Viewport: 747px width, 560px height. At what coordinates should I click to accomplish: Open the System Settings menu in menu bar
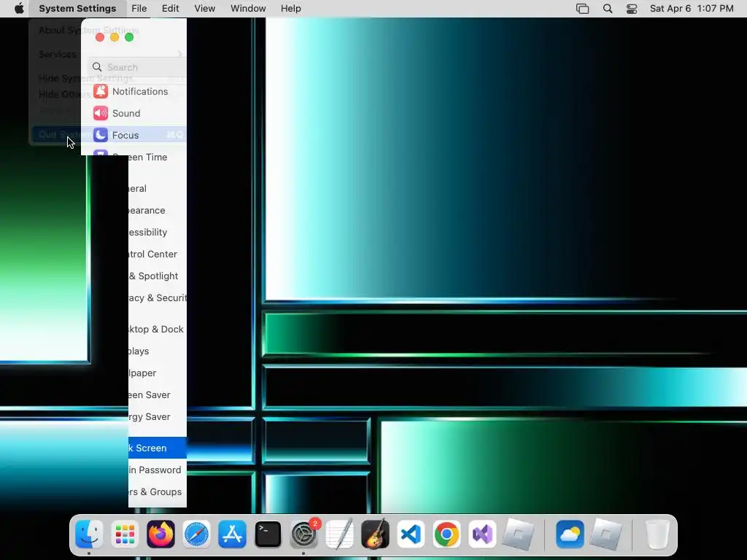[77, 9]
